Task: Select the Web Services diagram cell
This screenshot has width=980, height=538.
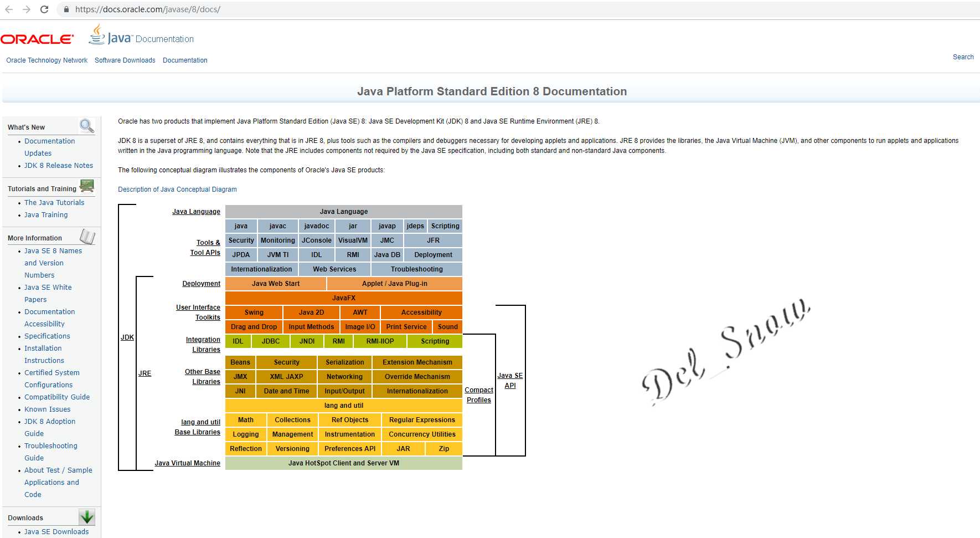Action: [334, 269]
